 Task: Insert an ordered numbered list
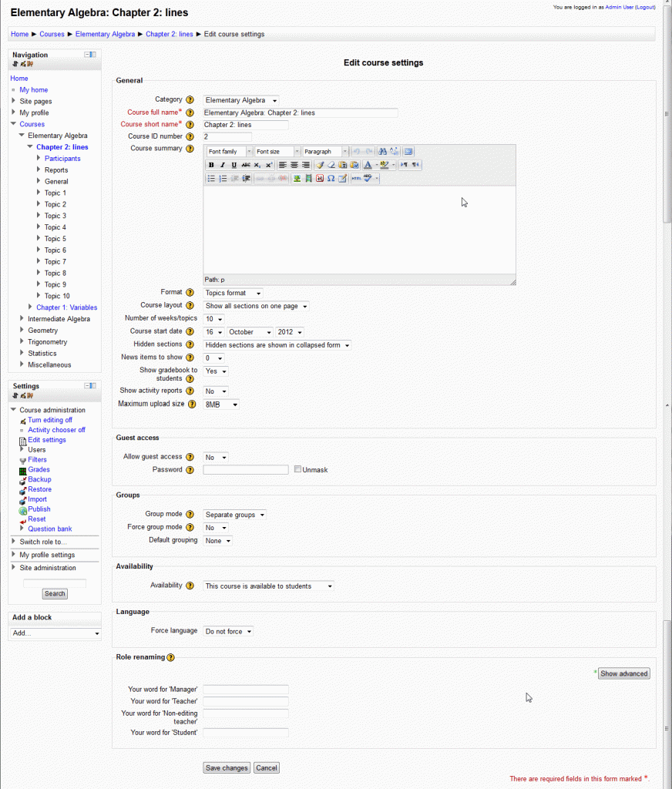(x=223, y=179)
